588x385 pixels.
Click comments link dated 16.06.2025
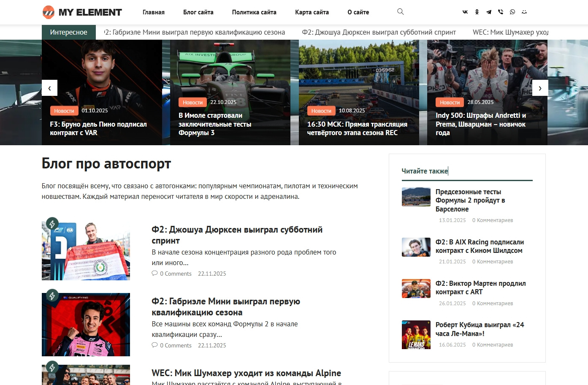(493, 345)
